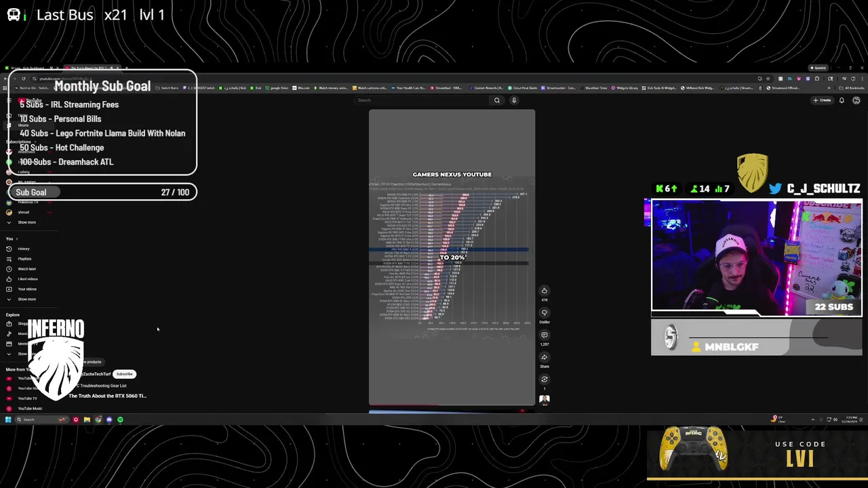
Task: Open the Circuit Heat Guide bookmark
Action: point(524,88)
